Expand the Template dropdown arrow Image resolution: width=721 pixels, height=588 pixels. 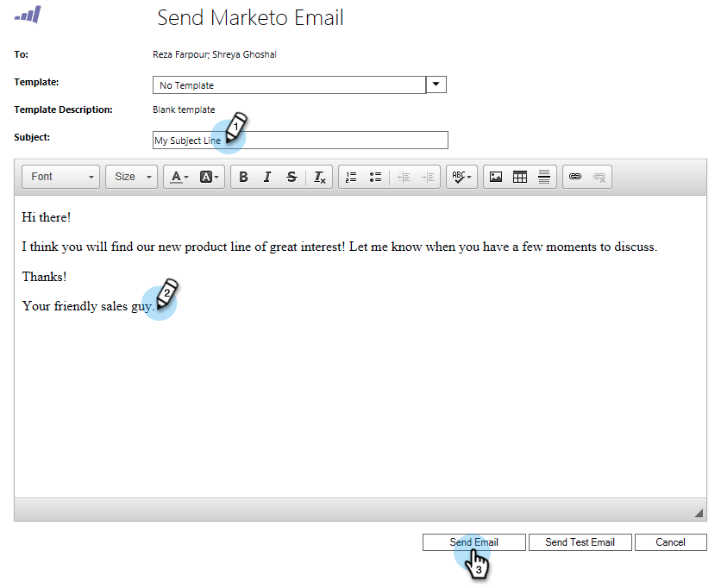tap(436, 84)
